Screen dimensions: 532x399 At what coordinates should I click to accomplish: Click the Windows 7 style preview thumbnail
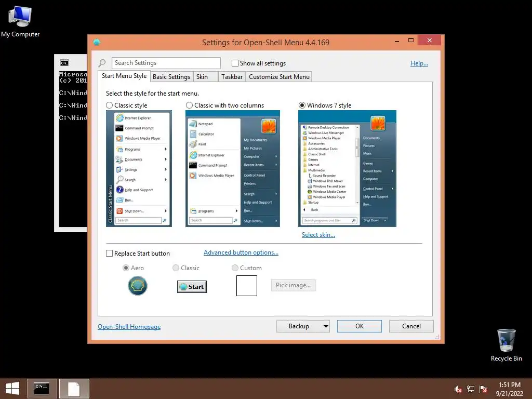(x=347, y=169)
